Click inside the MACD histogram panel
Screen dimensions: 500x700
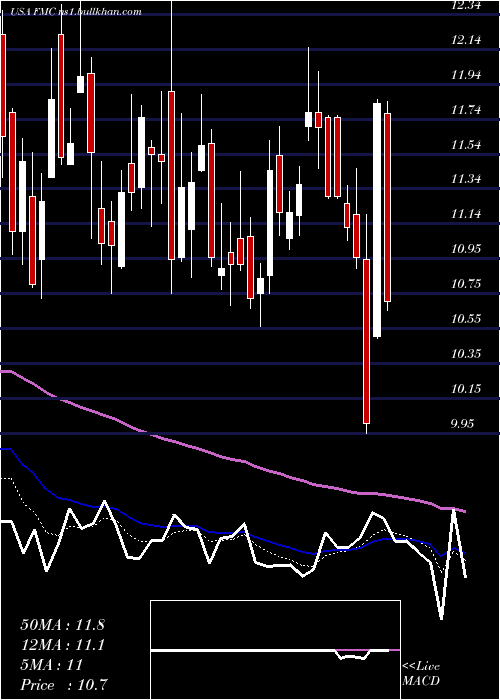click(275, 650)
